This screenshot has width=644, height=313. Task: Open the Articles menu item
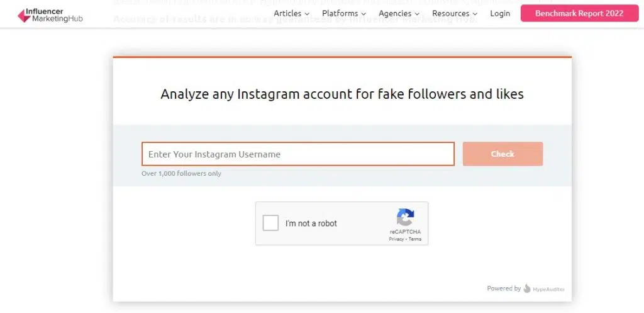[287, 13]
